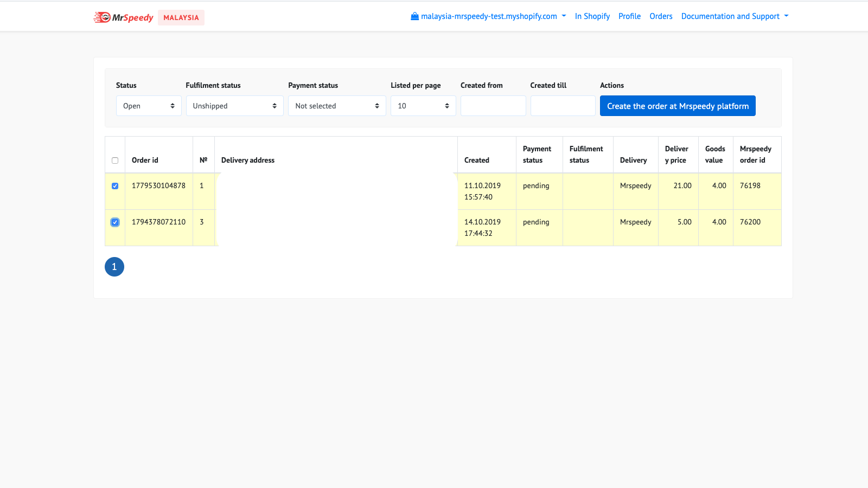Open the Fulfilment status dropdown set to Unshipped
Screen dimensions: 868x488
(235, 106)
